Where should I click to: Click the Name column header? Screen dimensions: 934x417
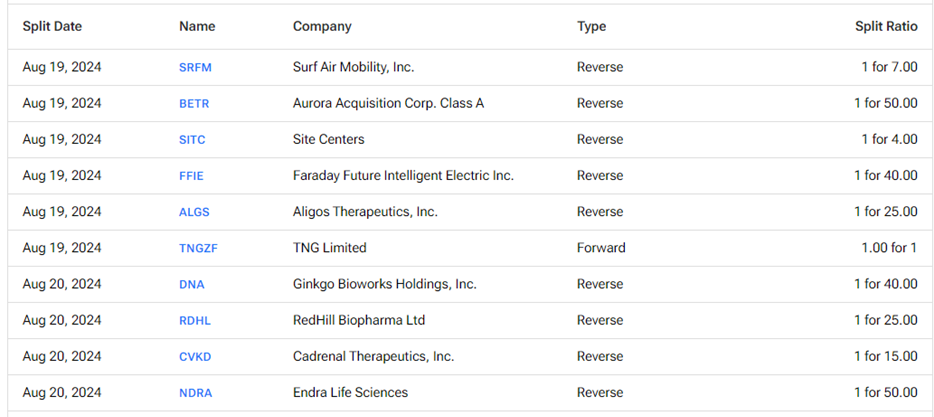point(197,27)
